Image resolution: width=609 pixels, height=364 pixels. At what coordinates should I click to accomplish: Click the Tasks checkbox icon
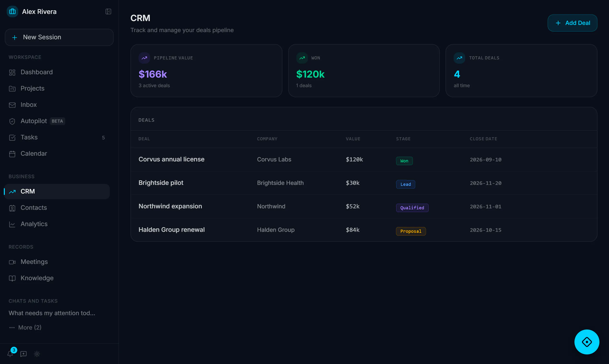point(12,137)
